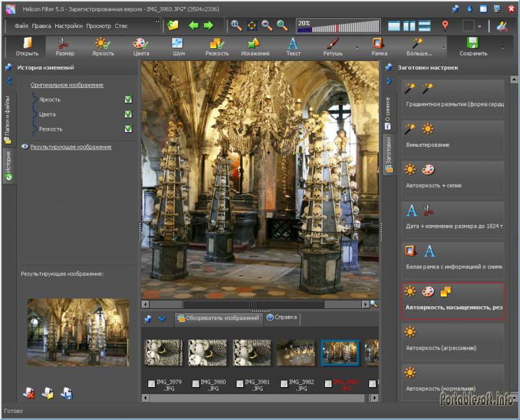Open the dropdown arrow next to Ретушь
This screenshot has height=420, width=520.
point(357,47)
